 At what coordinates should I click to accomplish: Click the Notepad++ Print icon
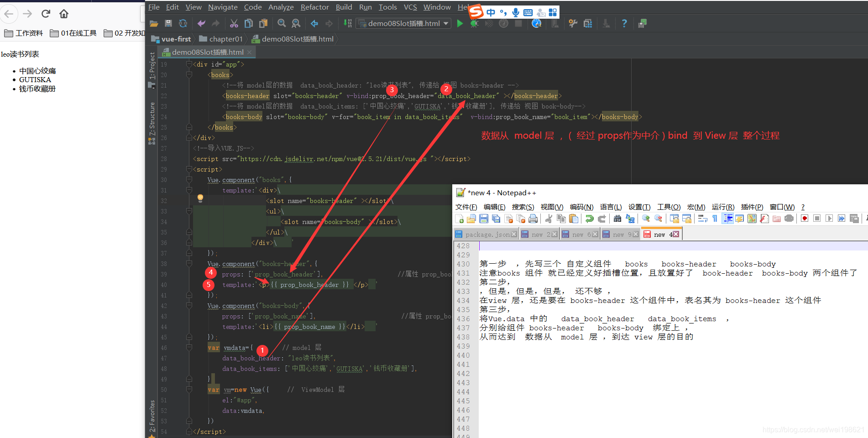[x=533, y=219]
